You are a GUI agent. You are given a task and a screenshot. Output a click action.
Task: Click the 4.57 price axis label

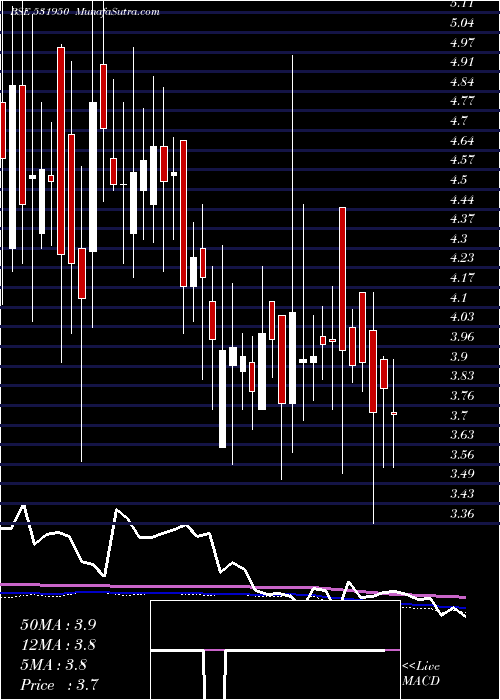click(x=462, y=159)
